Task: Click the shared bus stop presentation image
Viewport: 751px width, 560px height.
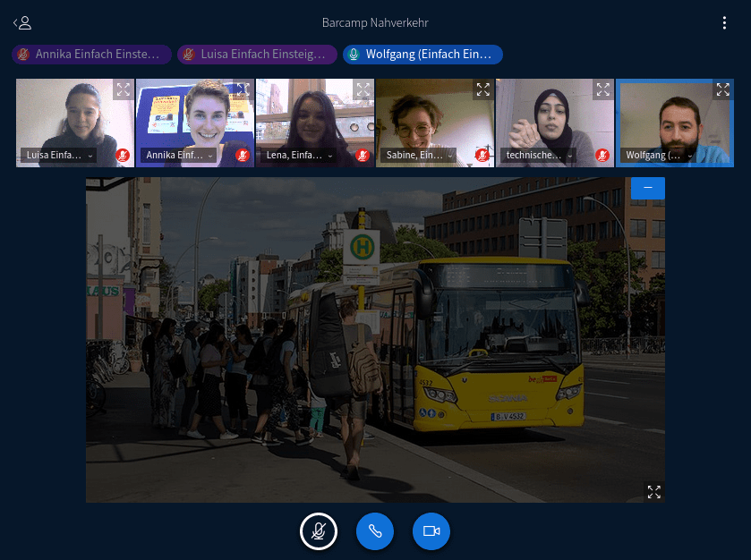Action: click(x=375, y=340)
